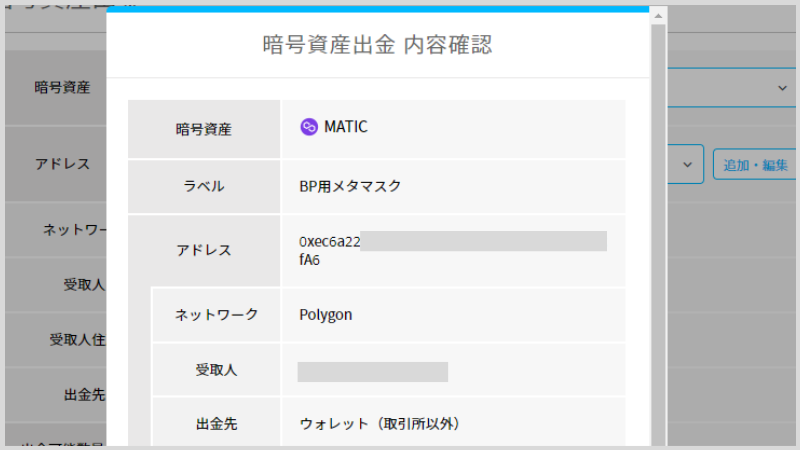This screenshot has height=450, width=800.
Task: Click the background アドレス form label
Action: tap(62, 164)
